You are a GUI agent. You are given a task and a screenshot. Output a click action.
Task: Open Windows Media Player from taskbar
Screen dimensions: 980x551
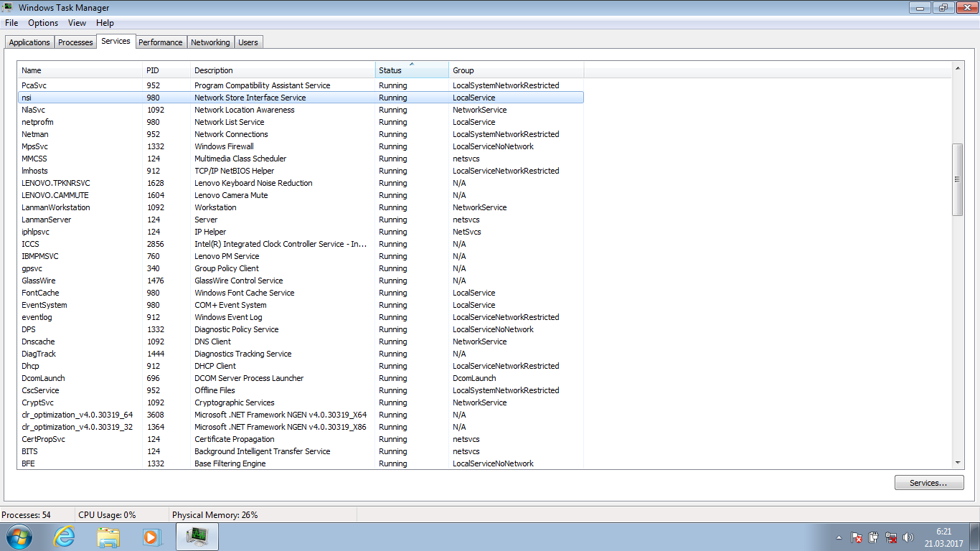point(151,536)
